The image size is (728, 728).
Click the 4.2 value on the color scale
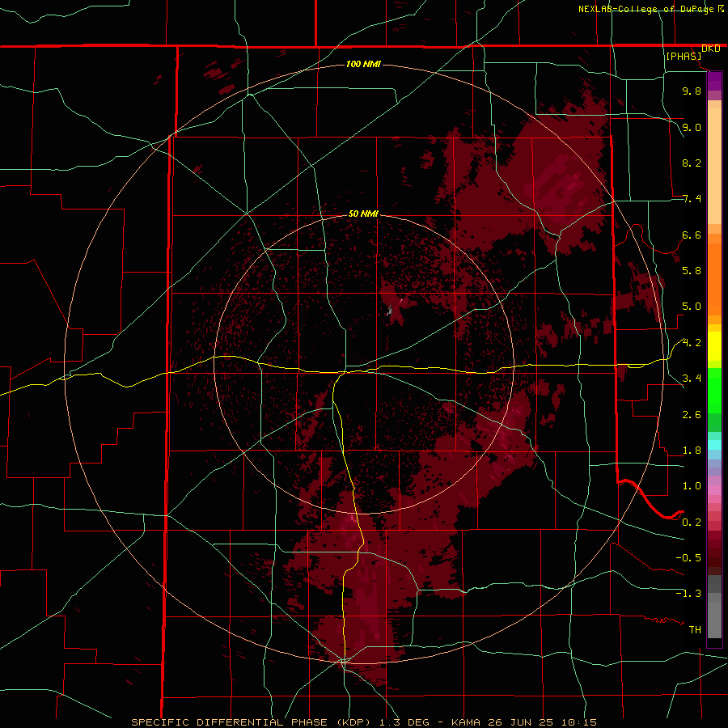click(692, 343)
